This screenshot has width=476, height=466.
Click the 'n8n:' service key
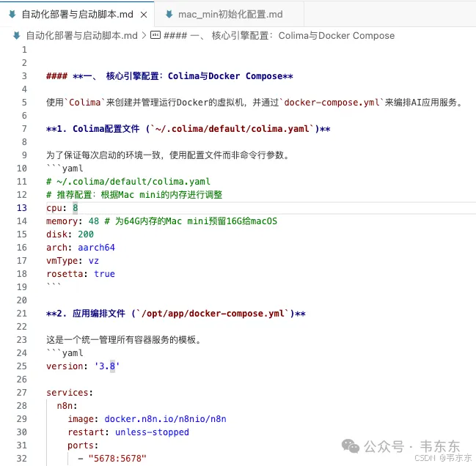pos(67,406)
